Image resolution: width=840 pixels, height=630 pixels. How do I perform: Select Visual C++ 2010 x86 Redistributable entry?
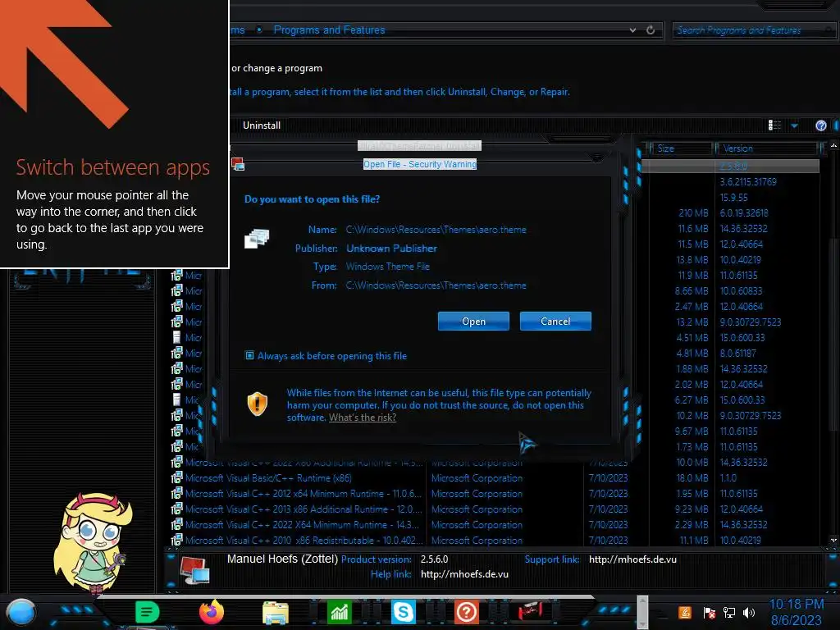click(495, 540)
